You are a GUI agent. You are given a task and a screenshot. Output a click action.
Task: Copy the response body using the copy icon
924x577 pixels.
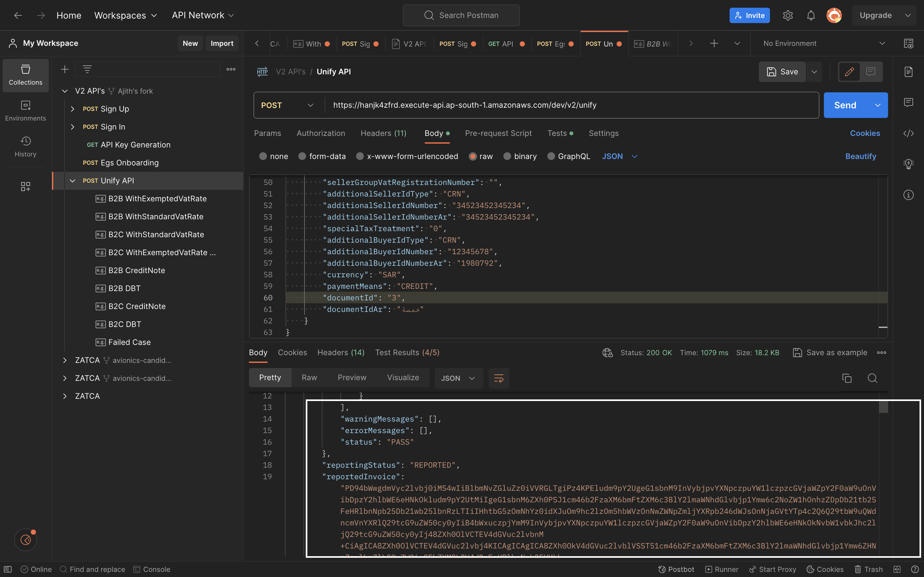coord(847,378)
